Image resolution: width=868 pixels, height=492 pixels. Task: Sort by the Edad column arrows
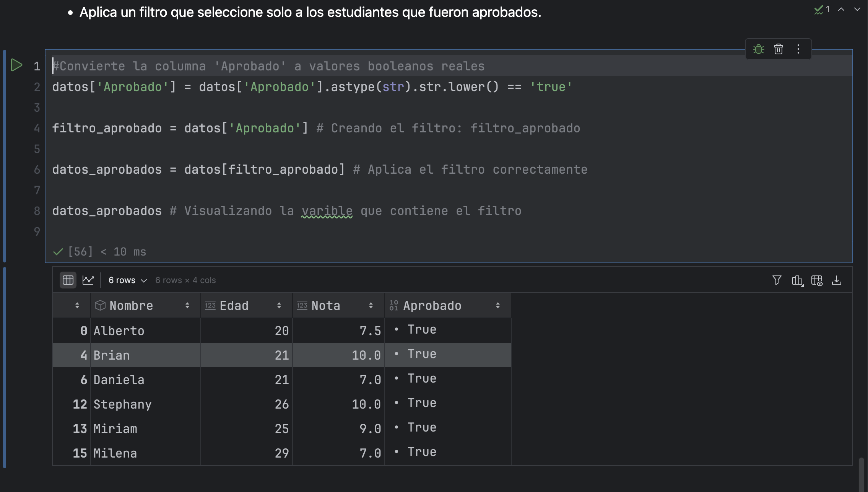coord(279,305)
